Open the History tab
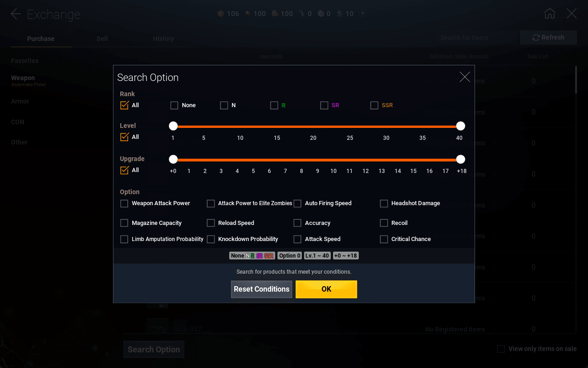This screenshot has width=588, height=368. point(164,39)
